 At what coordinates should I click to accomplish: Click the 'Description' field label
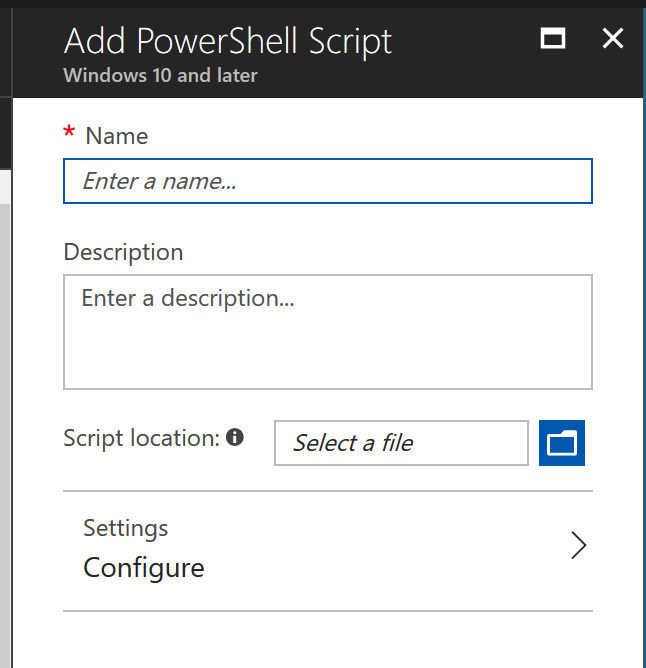124,252
